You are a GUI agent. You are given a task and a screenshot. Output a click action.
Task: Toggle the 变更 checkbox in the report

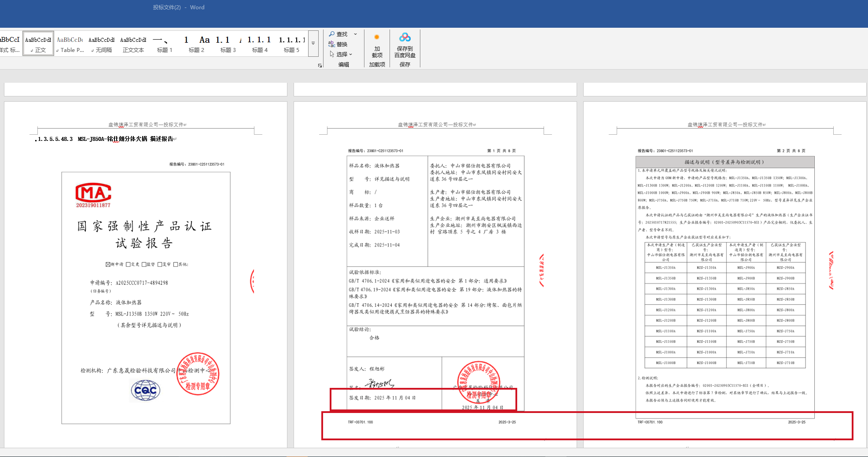point(128,265)
